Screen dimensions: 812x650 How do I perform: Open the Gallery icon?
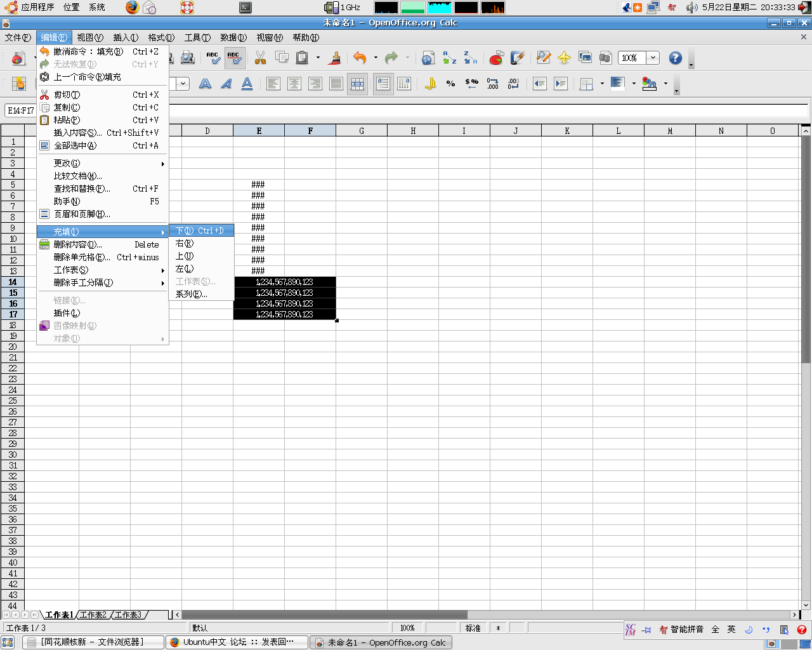[x=585, y=58]
